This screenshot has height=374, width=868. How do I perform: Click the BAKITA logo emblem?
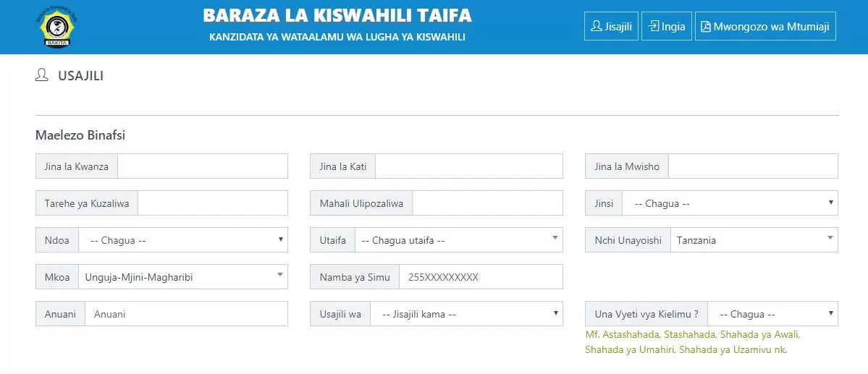click(56, 27)
